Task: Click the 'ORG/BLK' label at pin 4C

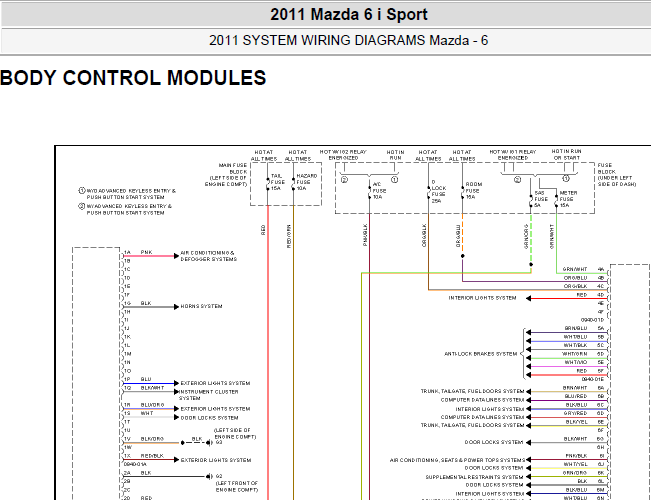Action: pos(575,287)
